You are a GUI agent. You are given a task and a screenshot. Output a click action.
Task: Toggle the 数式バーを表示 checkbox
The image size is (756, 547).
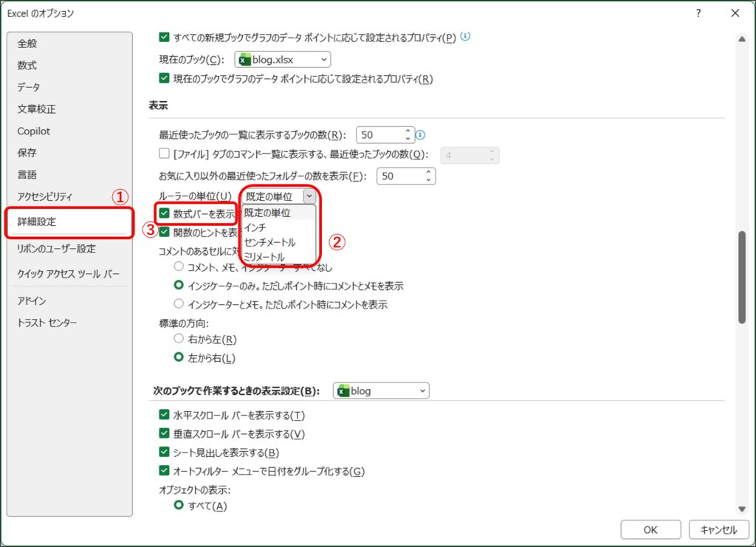click(x=165, y=213)
